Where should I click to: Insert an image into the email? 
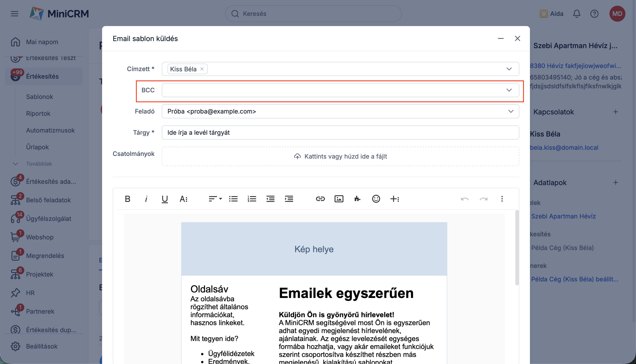click(x=339, y=199)
